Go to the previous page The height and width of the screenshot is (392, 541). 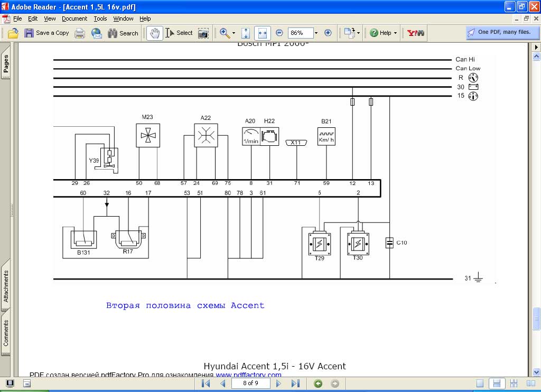(x=223, y=384)
